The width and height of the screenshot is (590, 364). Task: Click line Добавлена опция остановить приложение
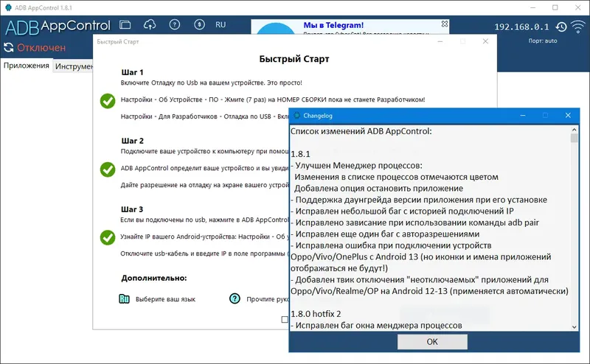(x=378, y=189)
